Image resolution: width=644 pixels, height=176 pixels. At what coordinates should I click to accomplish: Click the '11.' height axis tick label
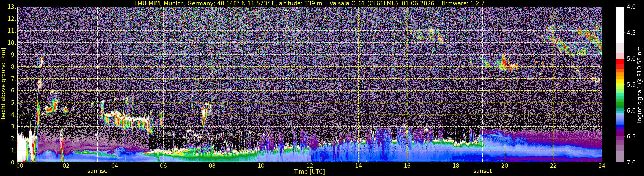[12, 31]
